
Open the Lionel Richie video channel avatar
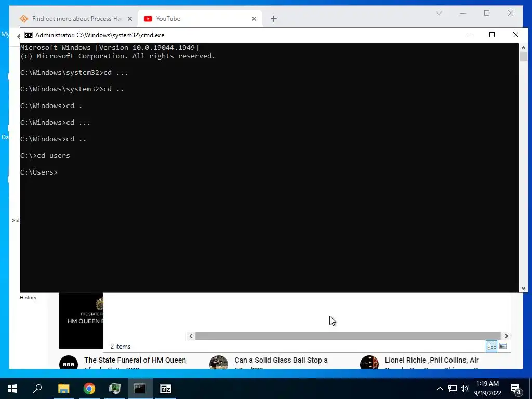coord(369,362)
